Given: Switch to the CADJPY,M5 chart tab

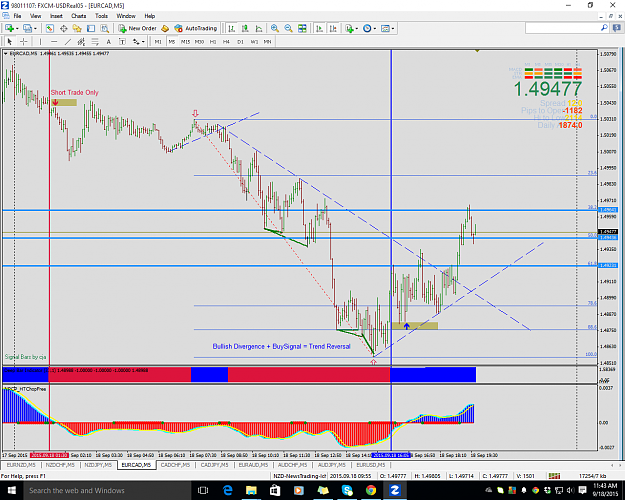Looking at the screenshot, I should [x=214, y=465].
